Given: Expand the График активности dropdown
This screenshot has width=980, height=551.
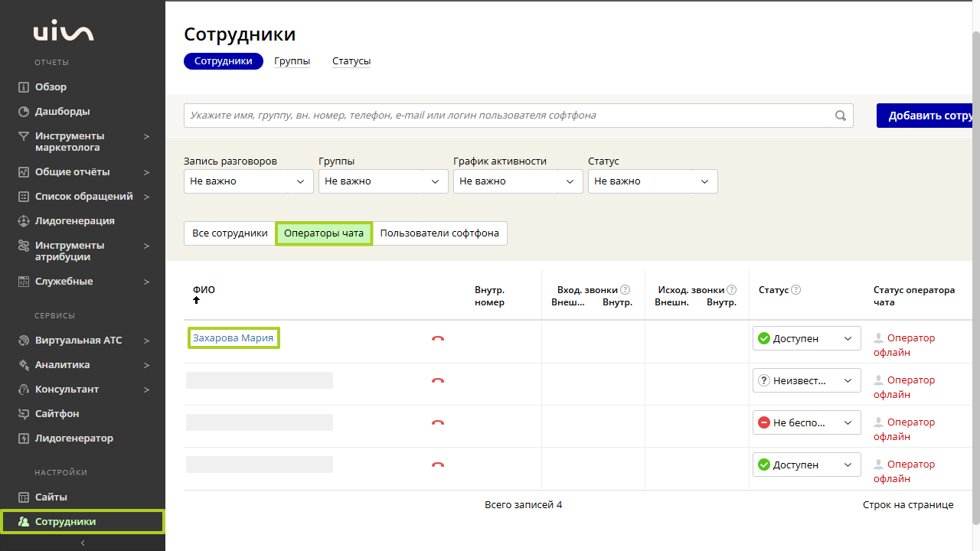Looking at the screenshot, I should tap(518, 181).
